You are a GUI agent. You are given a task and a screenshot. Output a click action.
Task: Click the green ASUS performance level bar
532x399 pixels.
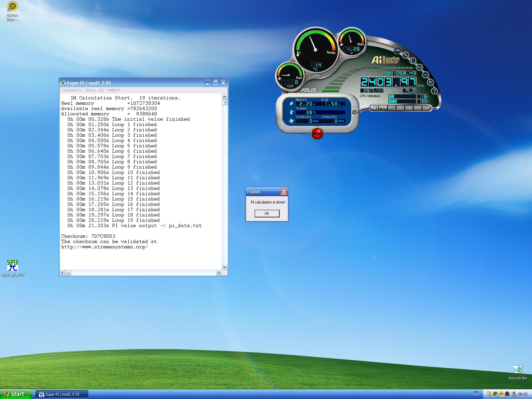[330, 91]
